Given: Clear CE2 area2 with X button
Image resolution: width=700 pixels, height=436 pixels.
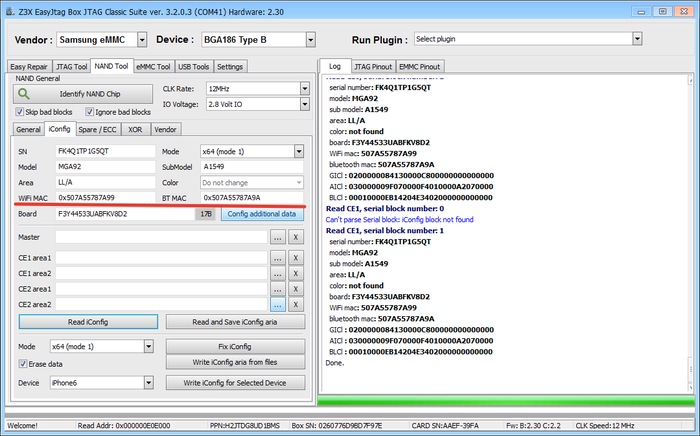Looking at the screenshot, I should (x=296, y=305).
